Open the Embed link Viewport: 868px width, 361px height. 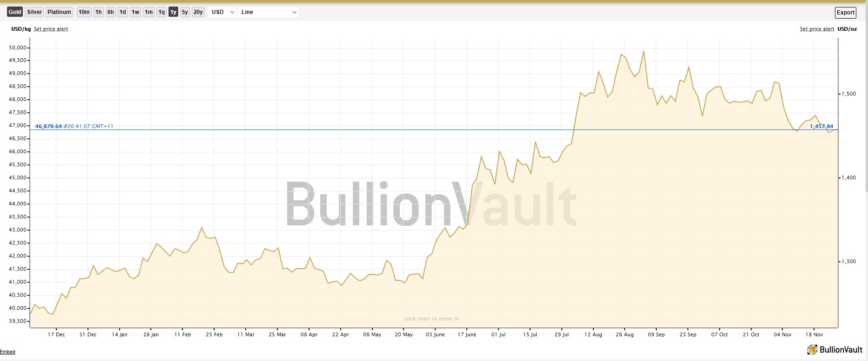7,352
